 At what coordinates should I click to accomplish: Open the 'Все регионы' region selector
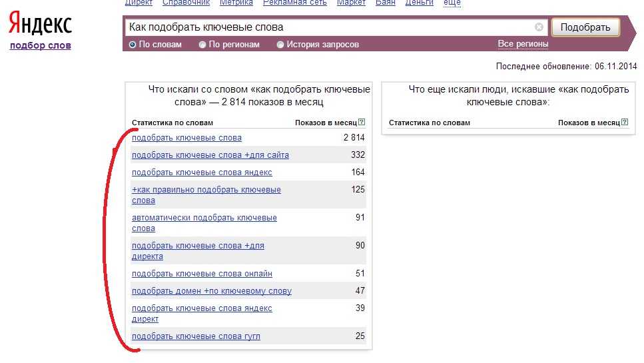coord(523,43)
